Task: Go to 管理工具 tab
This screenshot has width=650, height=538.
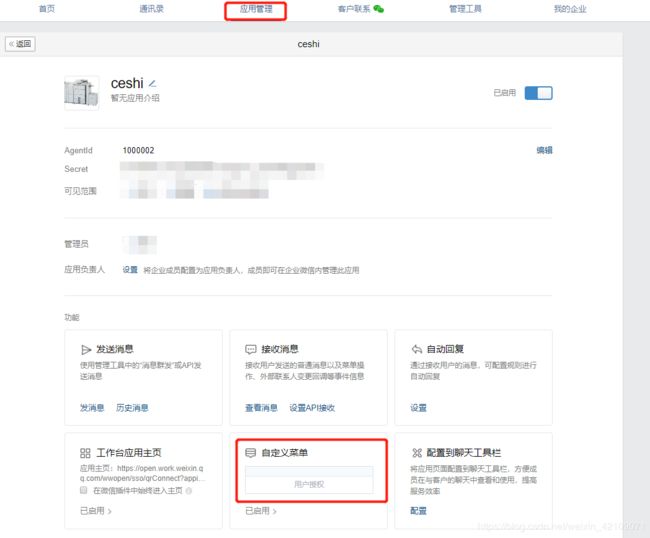Action: (x=465, y=9)
